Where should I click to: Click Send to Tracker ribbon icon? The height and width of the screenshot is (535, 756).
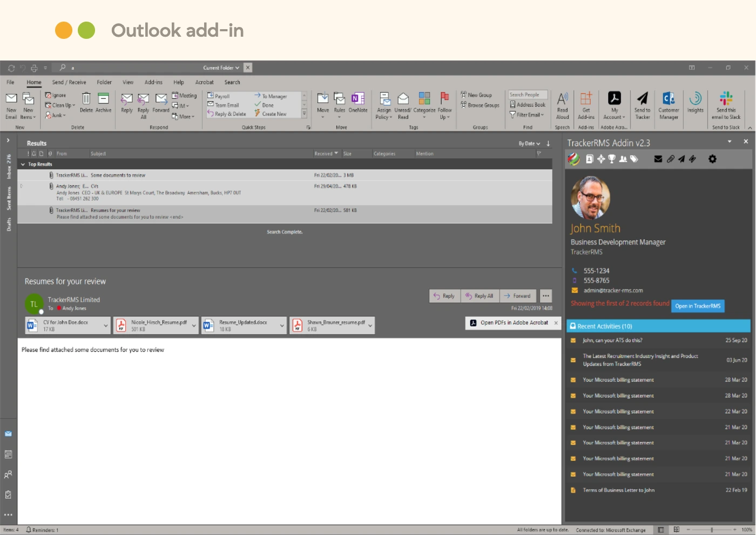coord(643,106)
